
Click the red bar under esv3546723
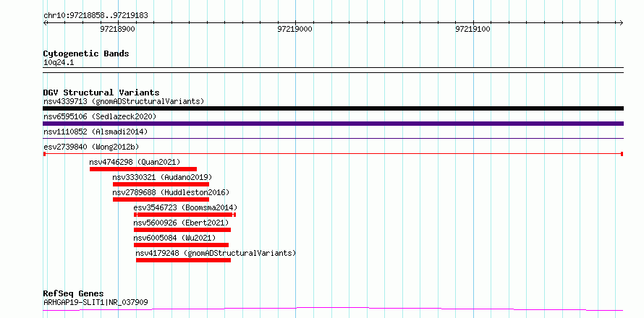click(185, 215)
